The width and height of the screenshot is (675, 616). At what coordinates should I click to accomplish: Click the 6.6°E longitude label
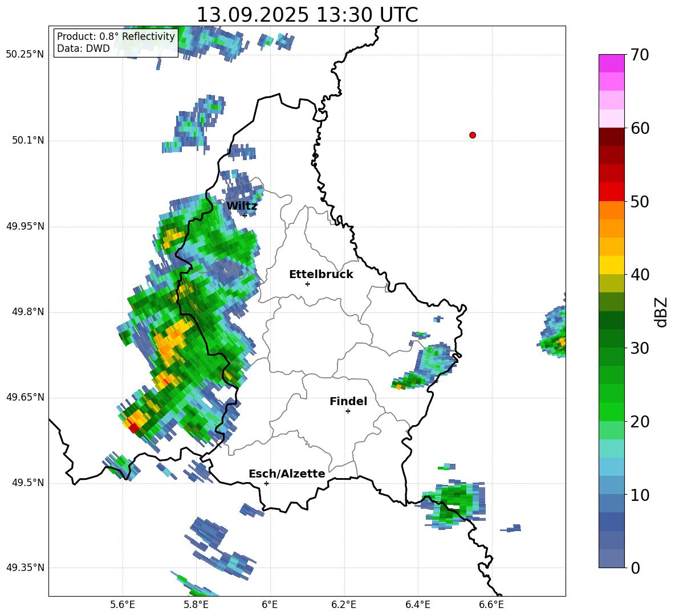[x=491, y=605]
